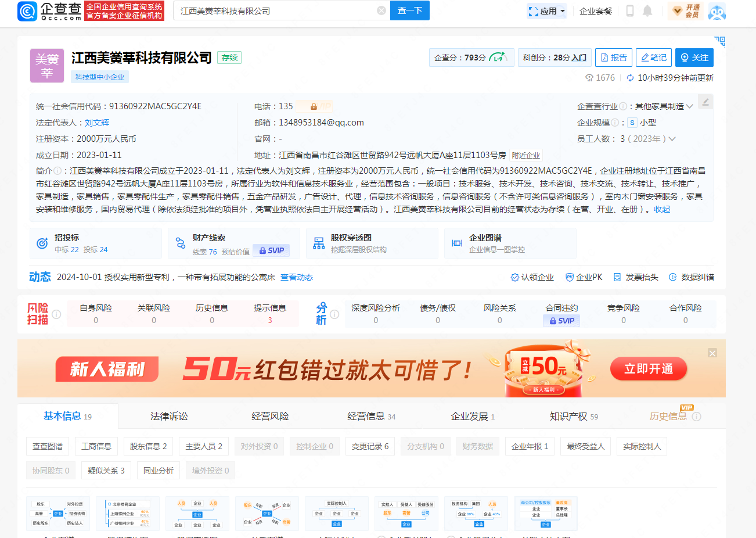Switch to the 经营信息 tab

click(371, 416)
